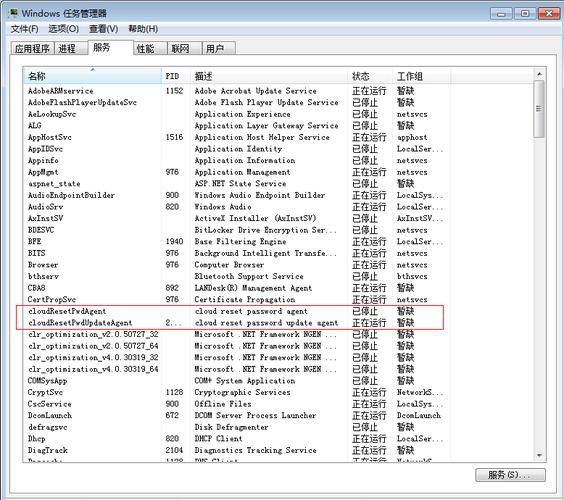Screen dimensions: 564x500
Task: Sort services by 状态 column header
Action: coord(370,76)
